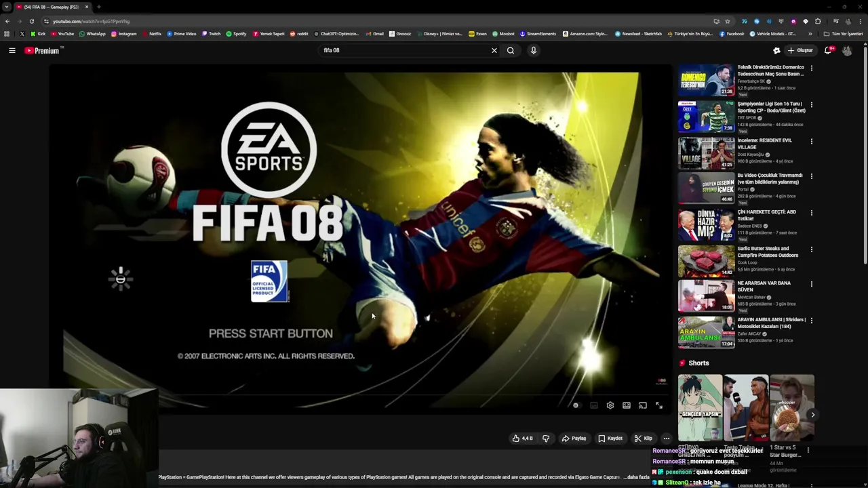Start voice search with the microphone icon
868x488 pixels.
534,50
